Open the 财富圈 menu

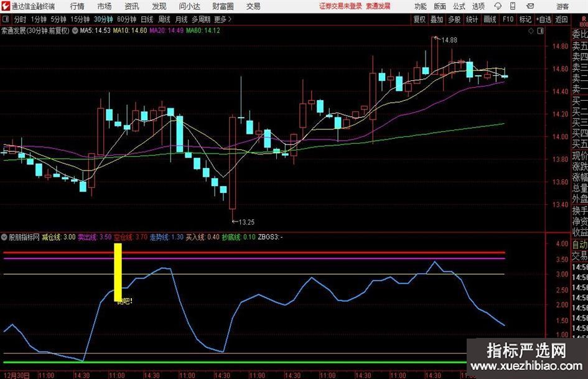[x=223, y=6]
